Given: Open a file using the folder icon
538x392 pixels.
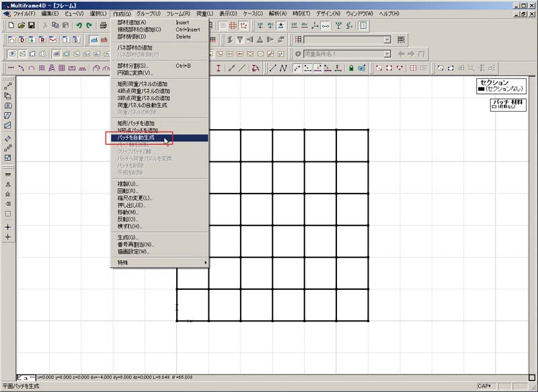Looking at the screenshot, I should pyautogui.click(x=22, y=26).
